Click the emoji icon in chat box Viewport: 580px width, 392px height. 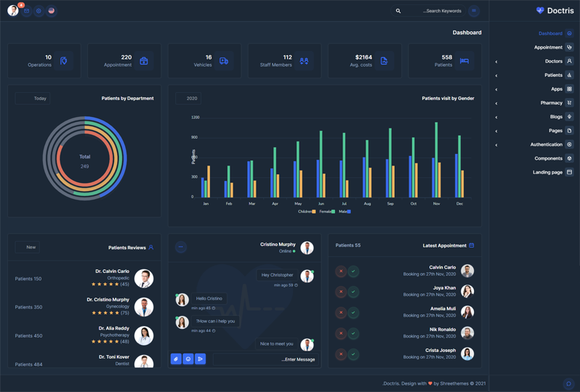tap(188, 359)
